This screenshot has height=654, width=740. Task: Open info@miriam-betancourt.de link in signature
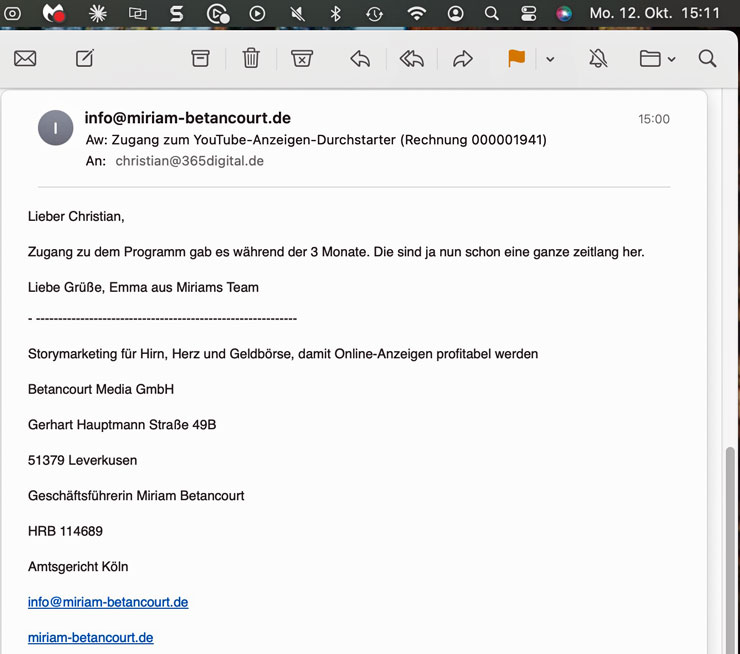tap(108, 602)
